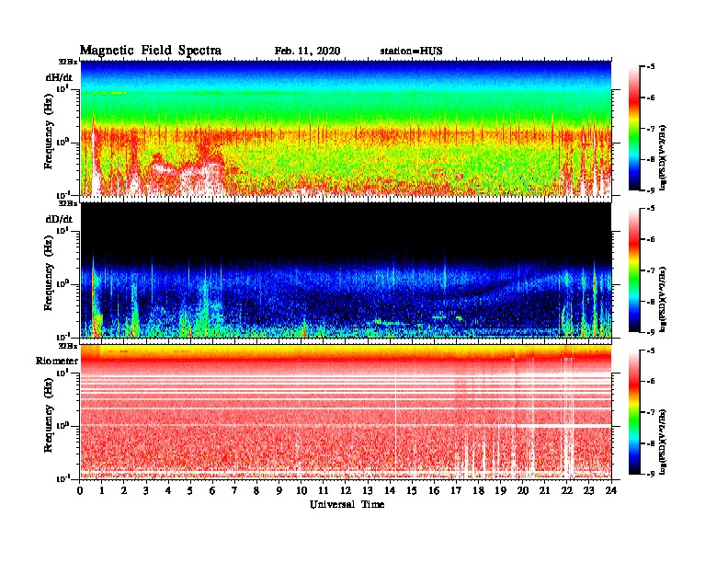The width and height of the screenshot is (728, 563).
Task: Click hour tick "23" on Universal Time axis
Action: pyautogui.click(x=589, y=491)
